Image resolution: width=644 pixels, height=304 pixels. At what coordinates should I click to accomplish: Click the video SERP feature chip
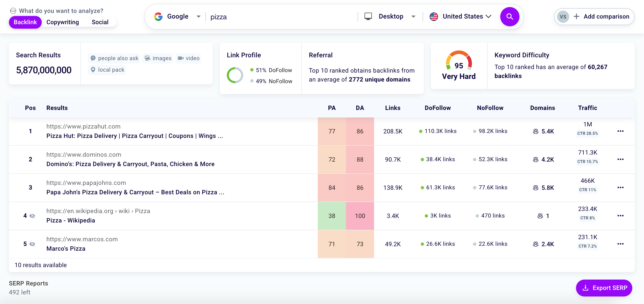(x=188, y=58)
